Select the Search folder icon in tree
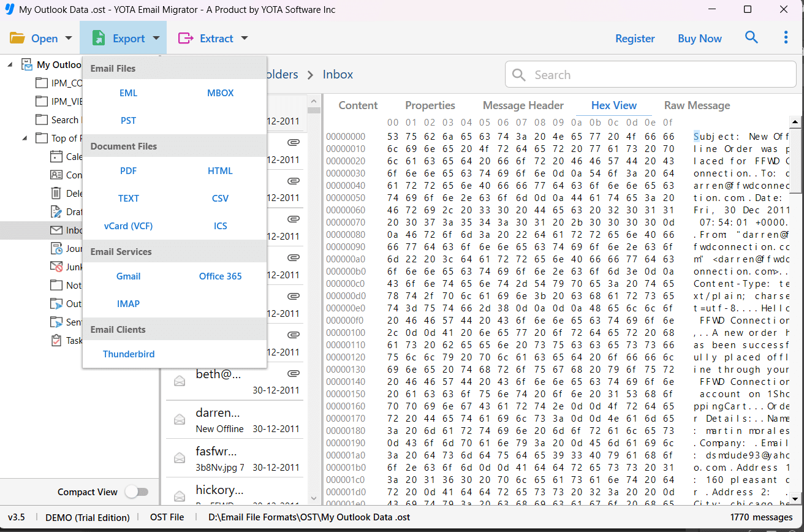The width and height of the screenshot is (804, 532). 41,120
